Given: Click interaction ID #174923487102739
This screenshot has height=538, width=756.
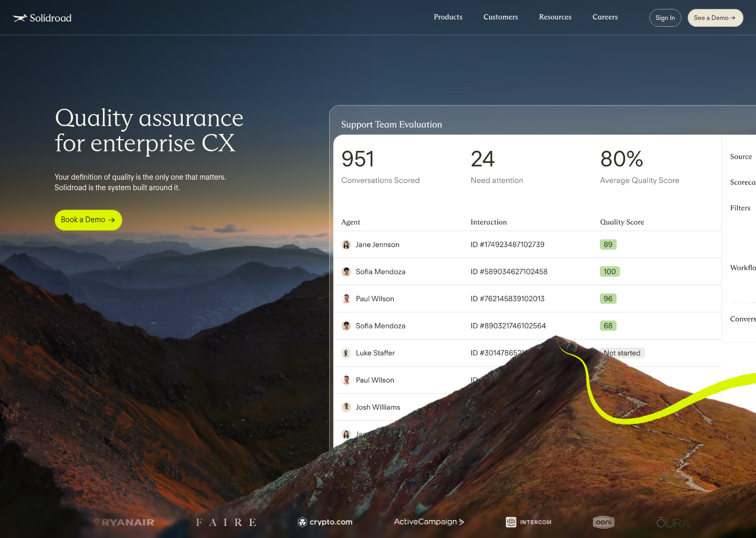Looking at the screenshot, I should (508, 245).
